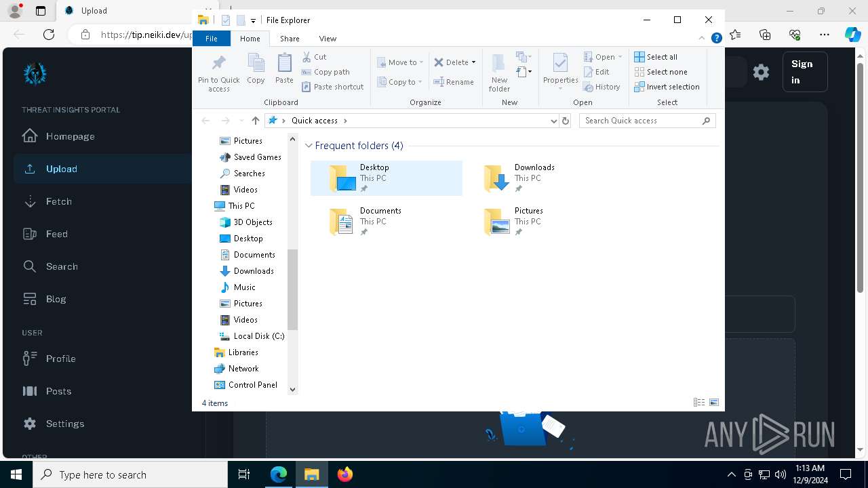Click navigation pane scroll down arrow
Screen dimensions: 868x488
(x=293, y=389)
